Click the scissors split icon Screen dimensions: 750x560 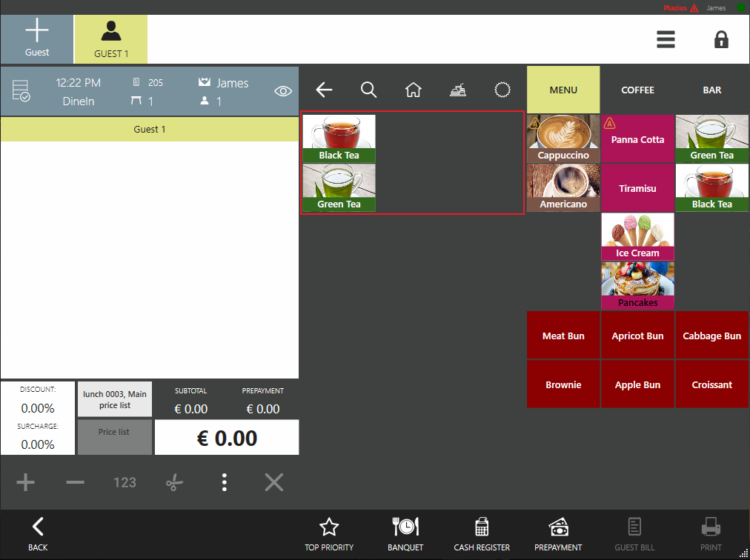(x=174, y=483)
